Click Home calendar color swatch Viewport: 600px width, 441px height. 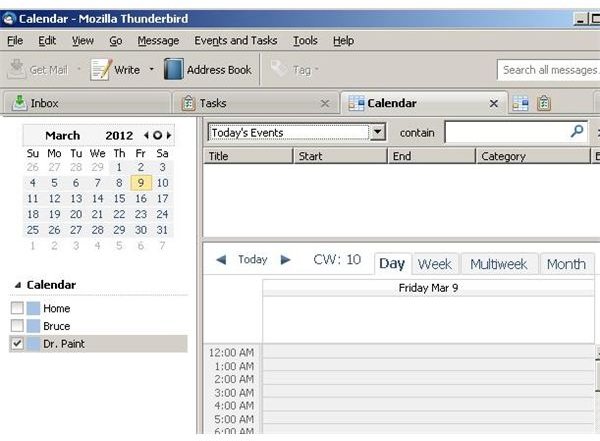(x=33, y=308)
